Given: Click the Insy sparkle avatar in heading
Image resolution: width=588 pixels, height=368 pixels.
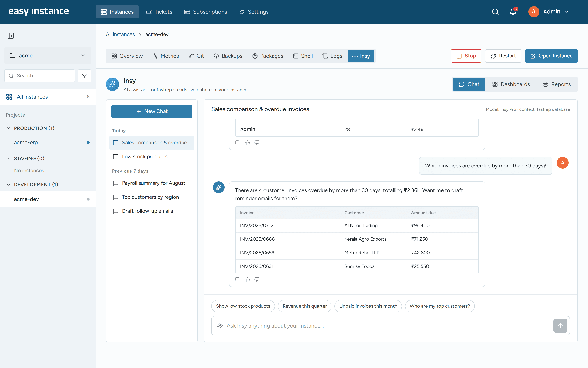Looking at the screenshot, I should coord(112,84).
